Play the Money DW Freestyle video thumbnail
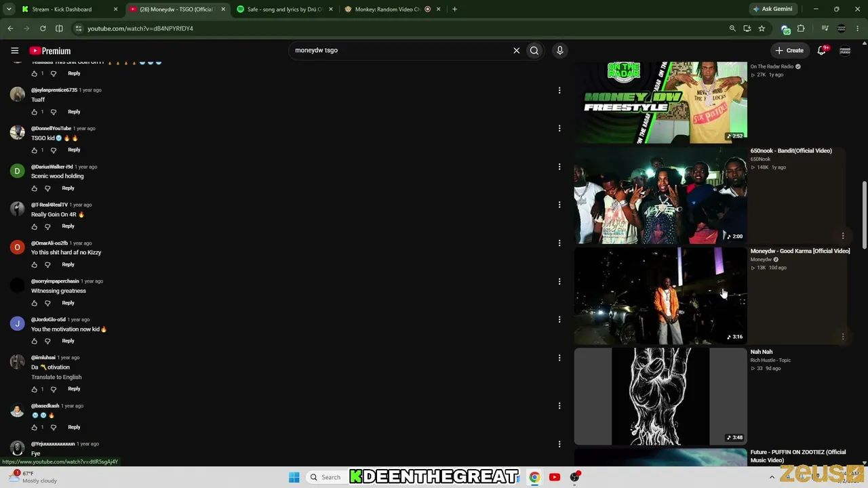868x488 pixels. point(660,102)
